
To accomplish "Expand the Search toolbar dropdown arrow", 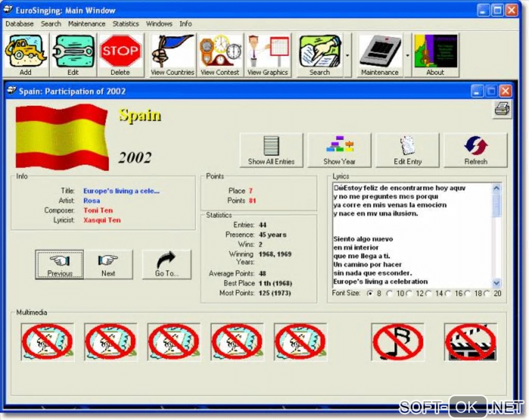I will [x=347, y=55].
